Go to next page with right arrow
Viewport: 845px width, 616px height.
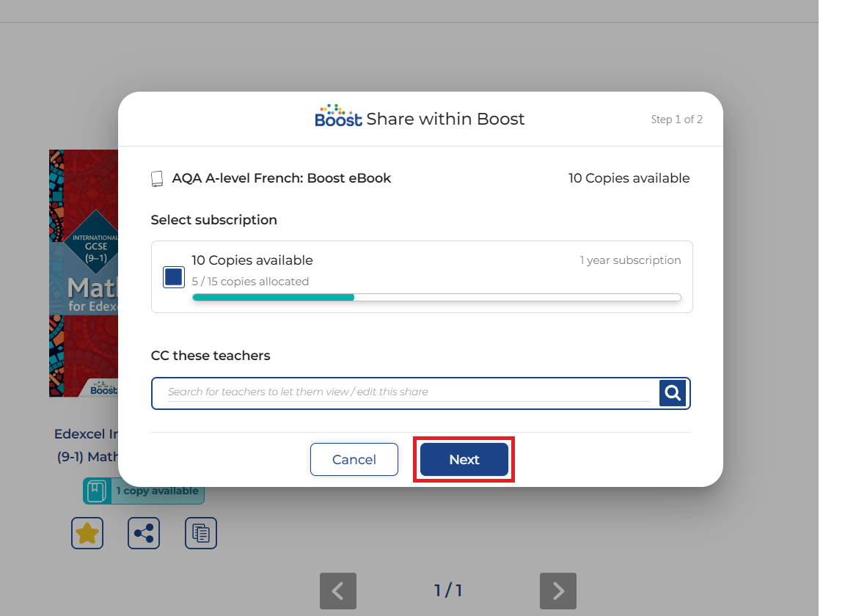tap(557, 590)
